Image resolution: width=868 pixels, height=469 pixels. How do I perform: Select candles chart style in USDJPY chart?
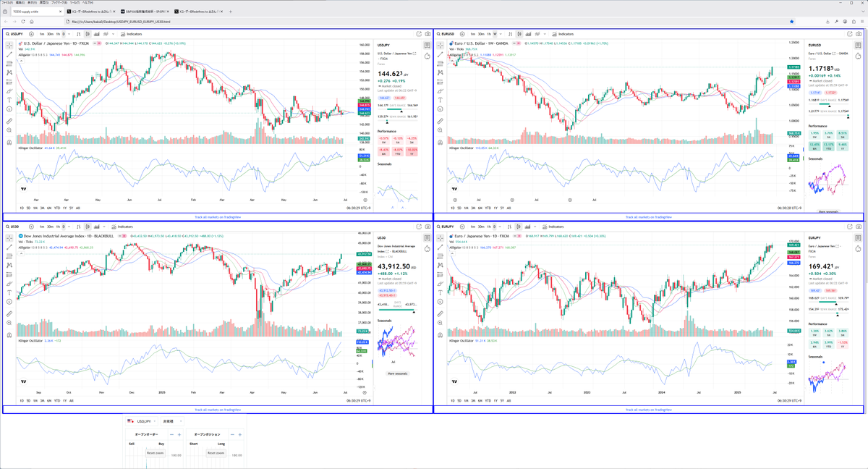click(x=88, y=34)
